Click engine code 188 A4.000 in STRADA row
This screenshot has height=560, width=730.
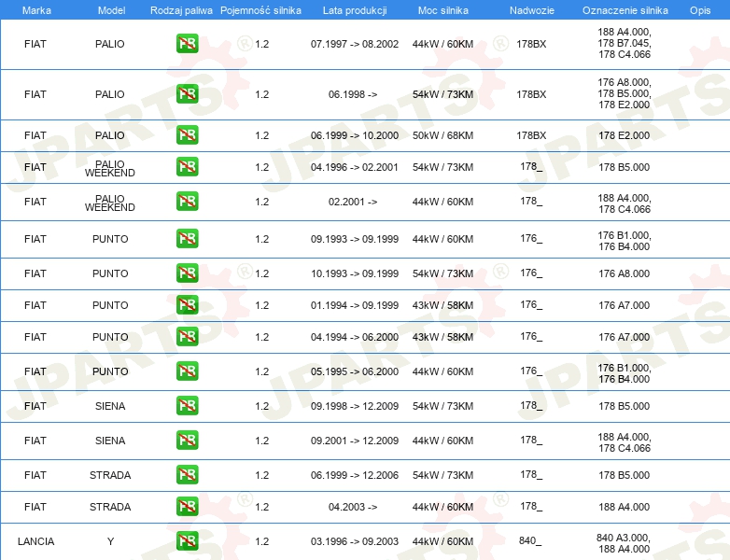pos(625,507)
